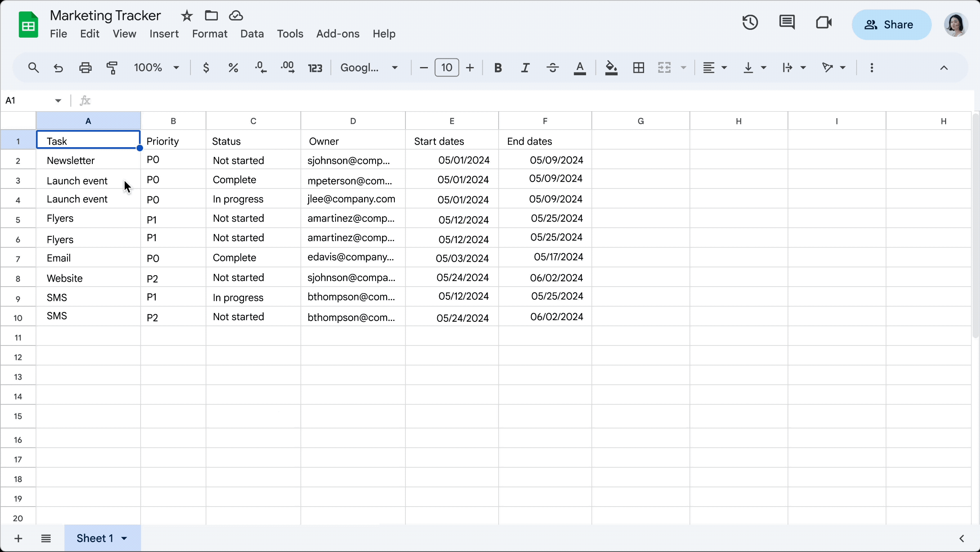Click the star/favorite icon
Viewport: 980px width, 552px height.
tap(186, 16)
